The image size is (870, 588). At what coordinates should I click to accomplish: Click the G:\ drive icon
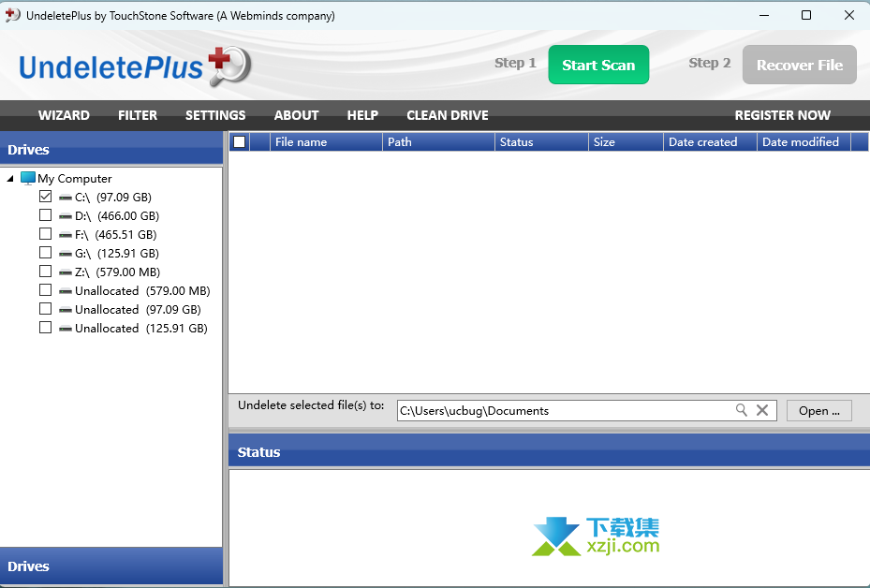66,254
